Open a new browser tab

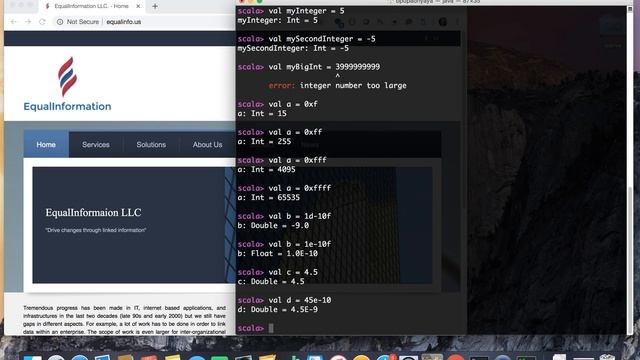pos(155,6)
